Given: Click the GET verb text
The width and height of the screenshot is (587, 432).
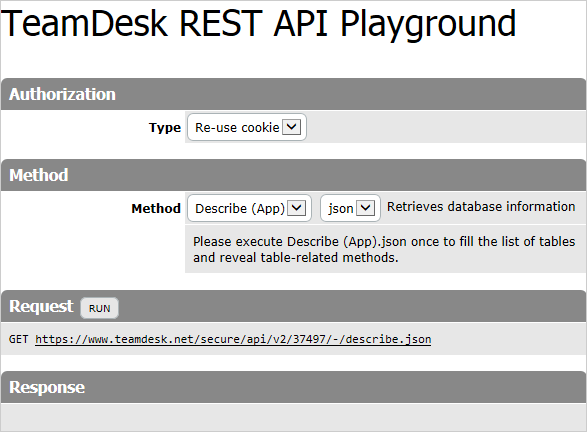Looking at the screenshot, I should [x=18, y=339].
